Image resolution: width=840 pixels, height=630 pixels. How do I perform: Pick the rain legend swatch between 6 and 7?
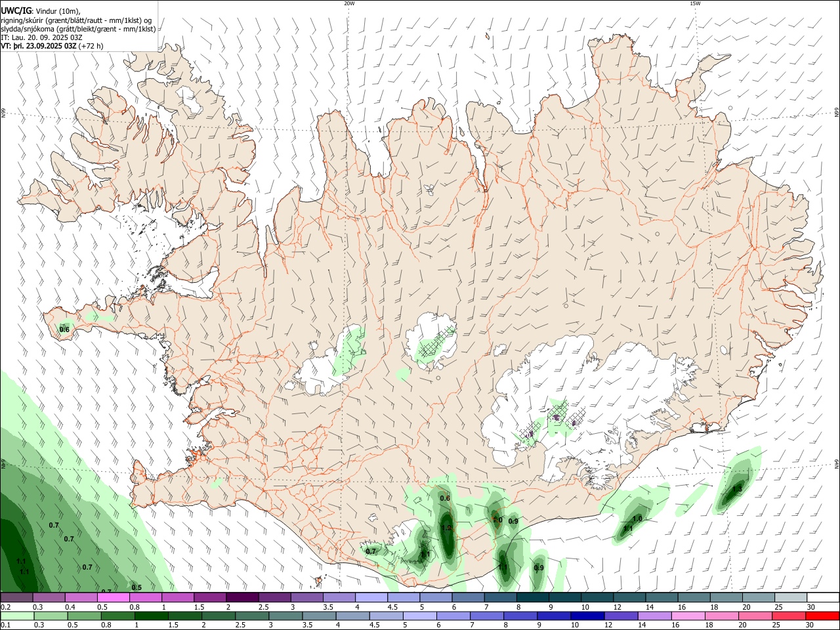coord(453,616)
